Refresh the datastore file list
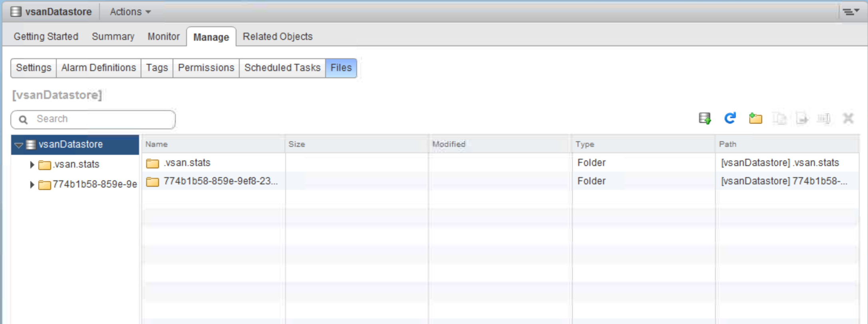 click(730, 119)
